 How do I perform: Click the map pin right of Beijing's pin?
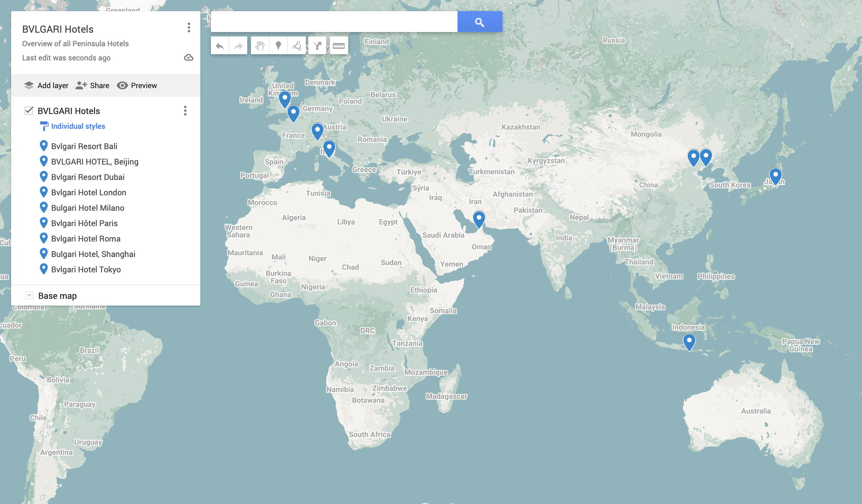706,157
